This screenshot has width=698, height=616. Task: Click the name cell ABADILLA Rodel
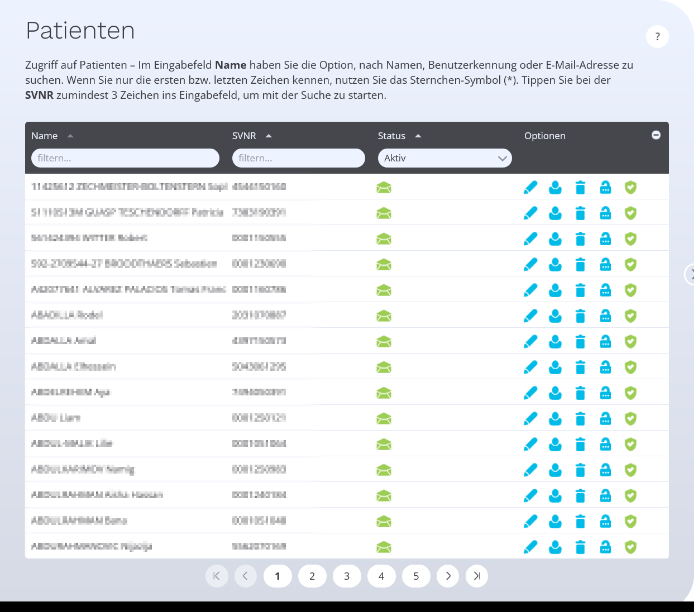67,315
